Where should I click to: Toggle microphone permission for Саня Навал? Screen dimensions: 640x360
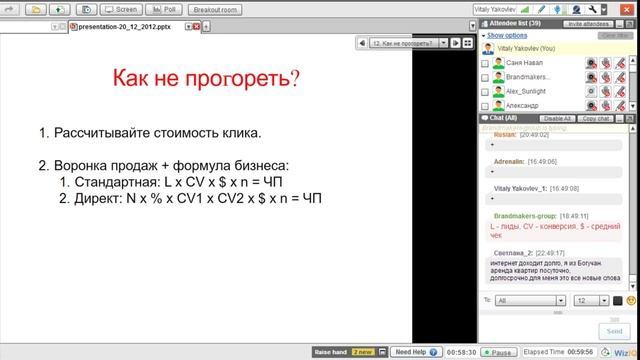tap(606, 63)
